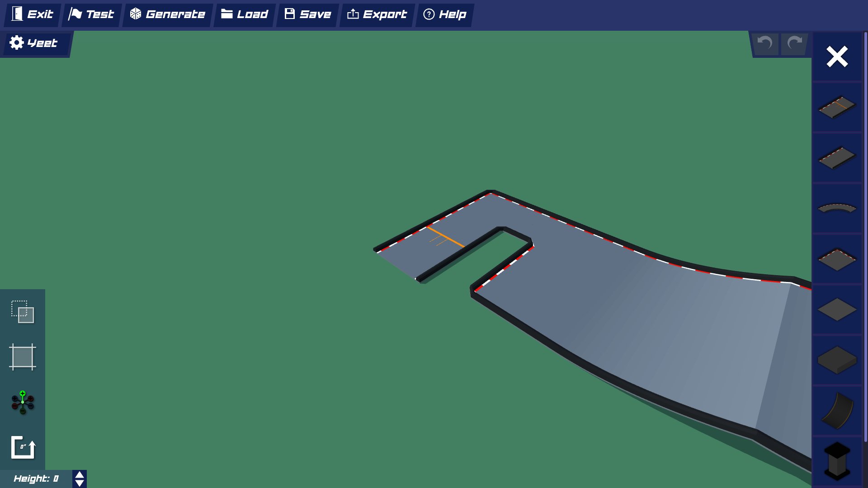Toggle the multi-select copy tool
This screenshot has width=868, height=488.
(x=23, y=312)
